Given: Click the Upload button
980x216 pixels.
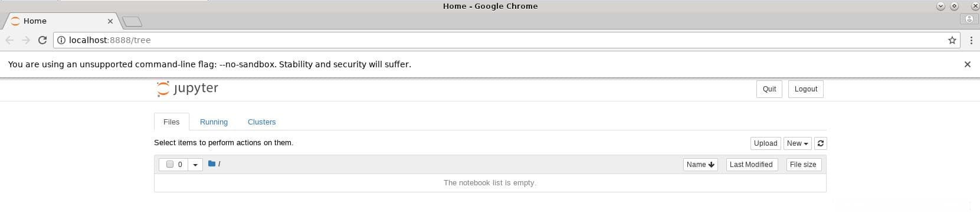Looking at the screenshot, I should click(765, 143).
